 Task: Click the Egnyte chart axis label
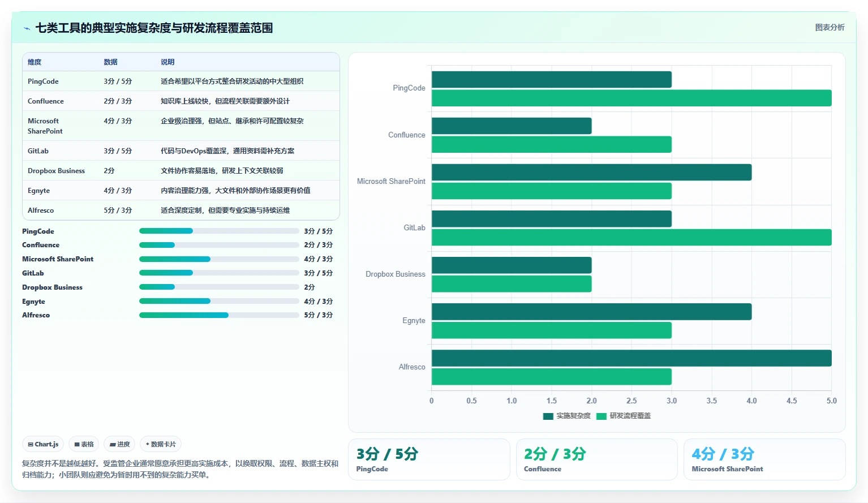point(414,321)
